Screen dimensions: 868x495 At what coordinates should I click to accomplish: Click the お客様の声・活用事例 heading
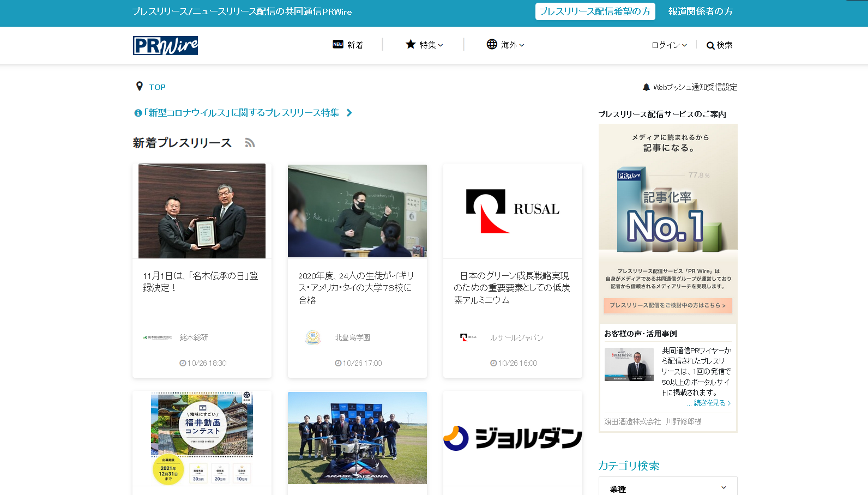(640, 334)
